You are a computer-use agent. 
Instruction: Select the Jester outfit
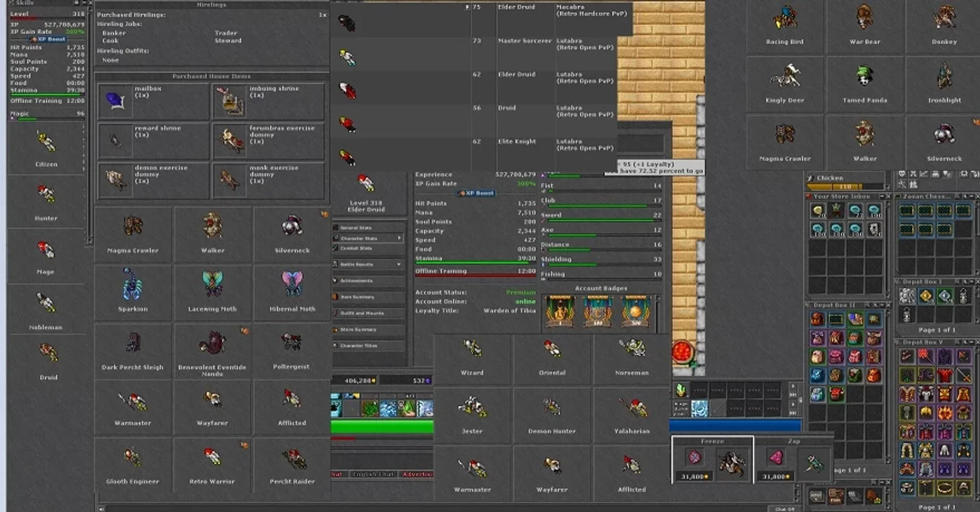coord(472,415)
